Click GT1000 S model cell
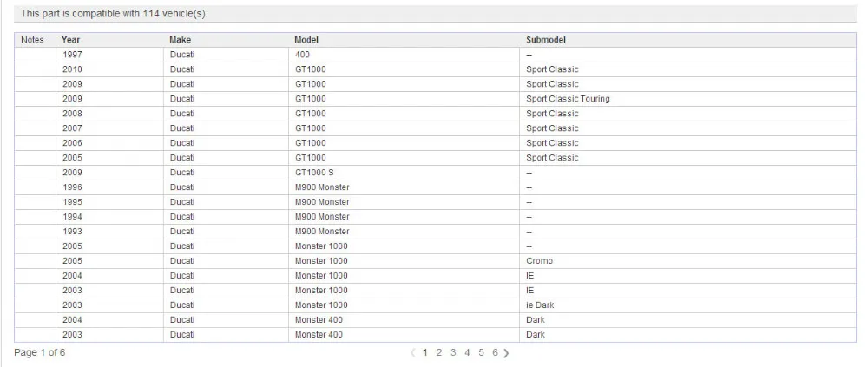This screenshot has height=367, width=868. coord(314,173)
